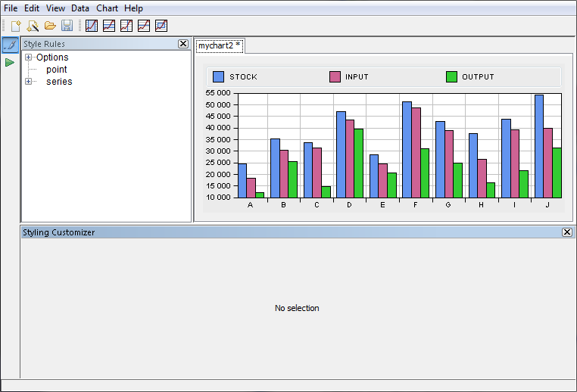Toggle the brush edit mode button
The height and width of the screenshot is (392, 577).
(x=10, y=45)
